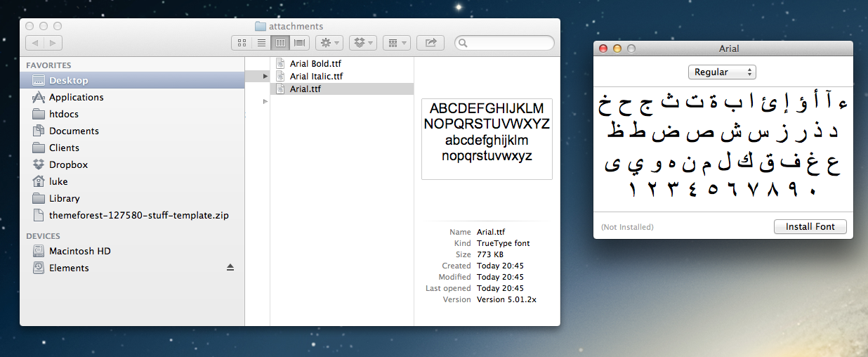Click the Finder search field
Image resolution: width=868 pixels, height=357 pixels.
(x=504, y=43)
